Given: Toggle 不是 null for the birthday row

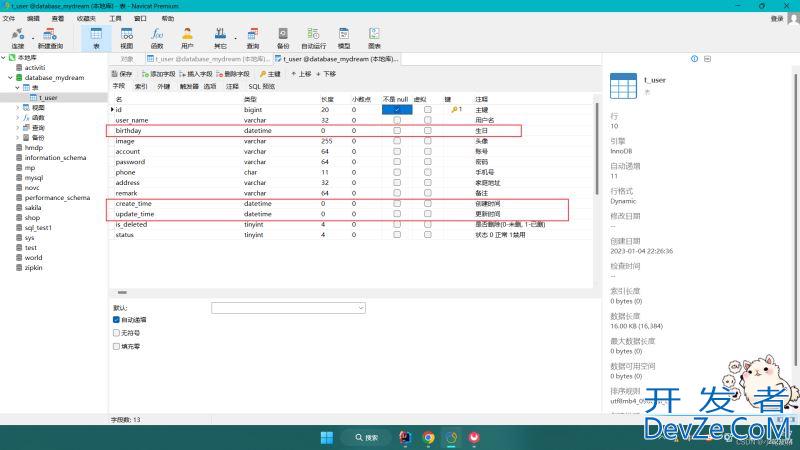Looking at the screenshot, I should (397, 131).
